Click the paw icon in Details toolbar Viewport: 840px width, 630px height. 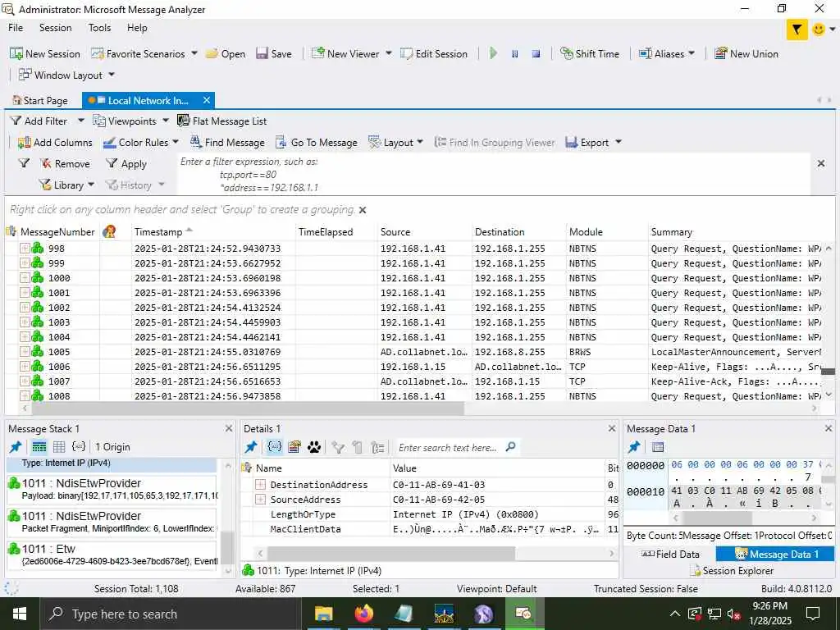(x=314, y=447)
